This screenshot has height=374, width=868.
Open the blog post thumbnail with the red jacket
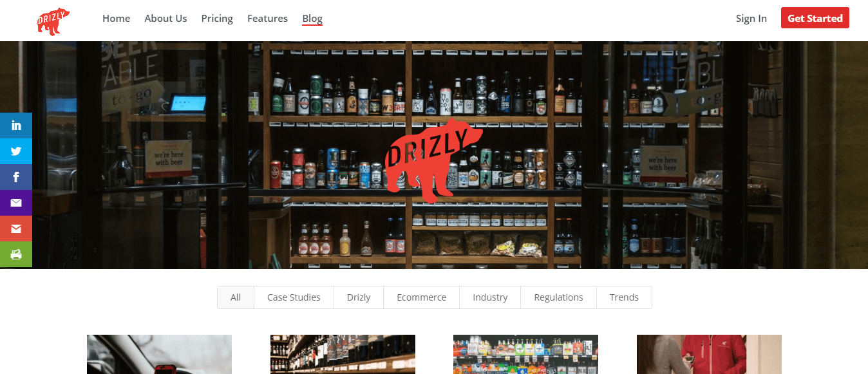(x=709, y=354)
